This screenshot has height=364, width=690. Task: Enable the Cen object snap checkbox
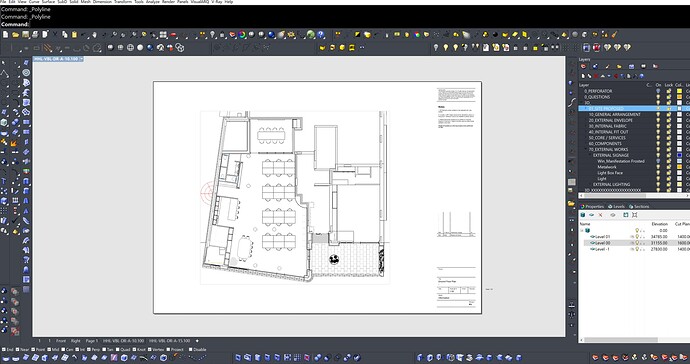[63, 349]
